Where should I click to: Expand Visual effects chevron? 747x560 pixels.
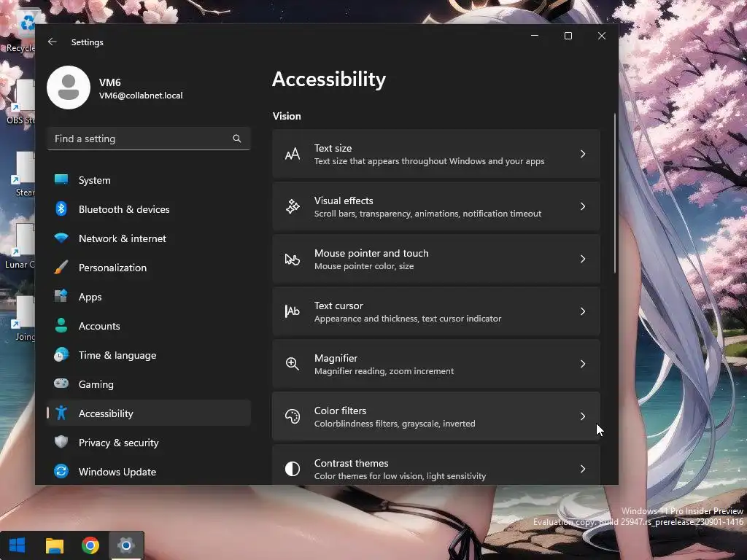[x=583, y=206]
